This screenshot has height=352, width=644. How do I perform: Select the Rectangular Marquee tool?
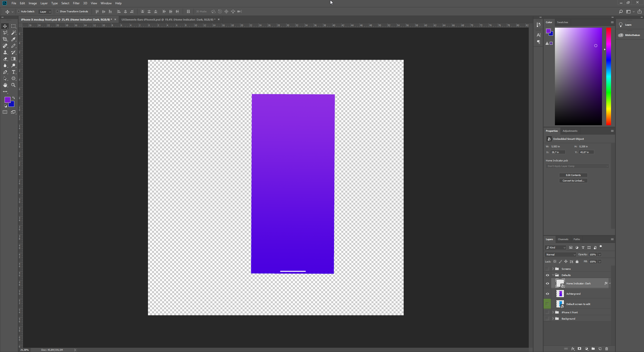(14, 26)
